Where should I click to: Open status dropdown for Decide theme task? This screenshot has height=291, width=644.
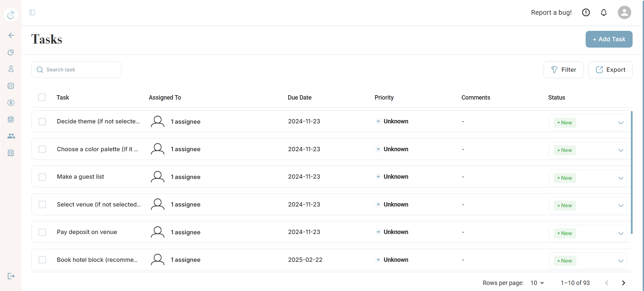[x=588, y=123]
